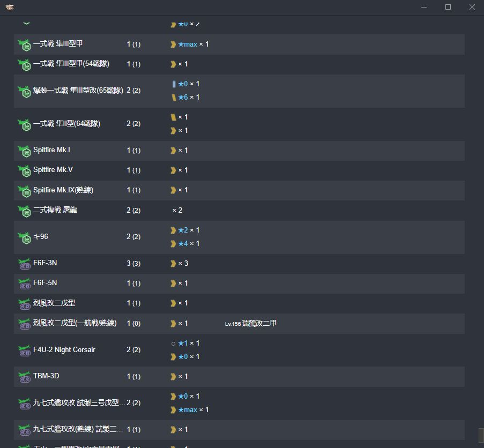This screenshot has height=448, width=484.
Task: Select the F6F-5N equipment name
Action: click(45, 283)
